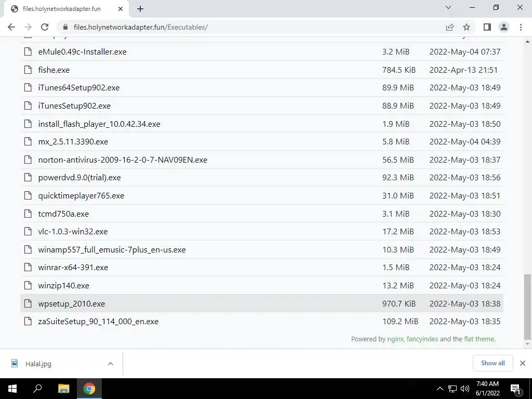Reload the Executables directory page

pos(45,27)
